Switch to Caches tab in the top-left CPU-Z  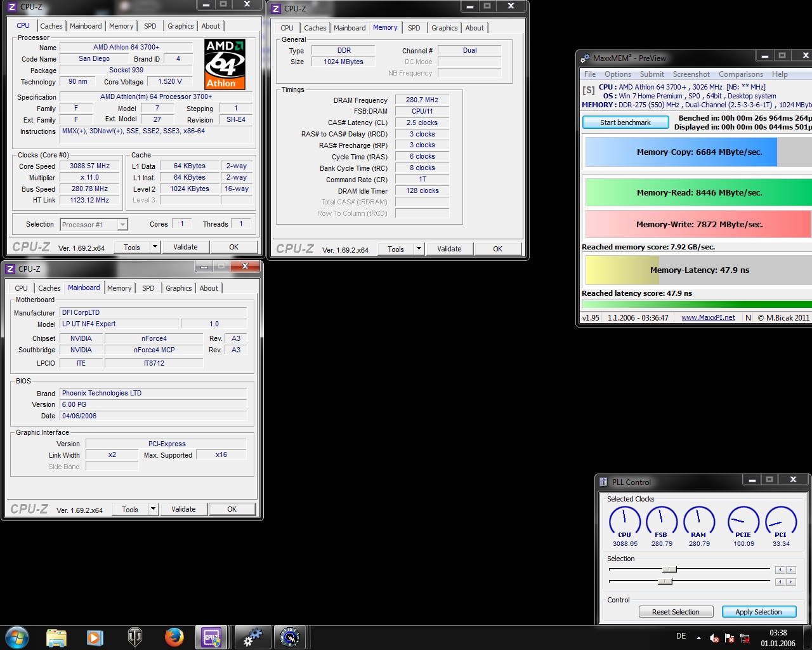point(51,26)
